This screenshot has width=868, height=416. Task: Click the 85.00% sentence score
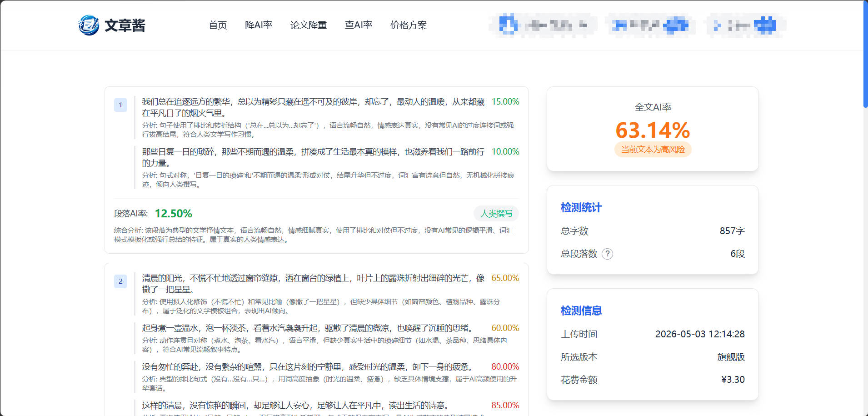coord(505,405)
